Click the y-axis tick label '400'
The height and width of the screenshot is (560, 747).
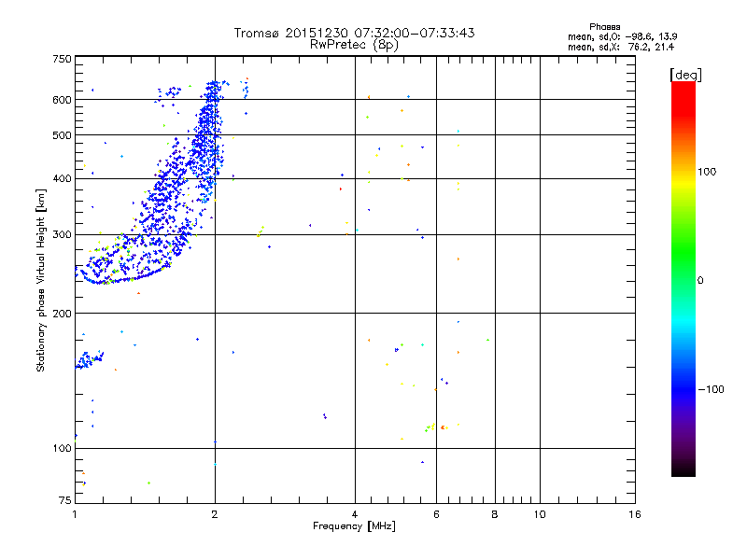tap(62, 178)
